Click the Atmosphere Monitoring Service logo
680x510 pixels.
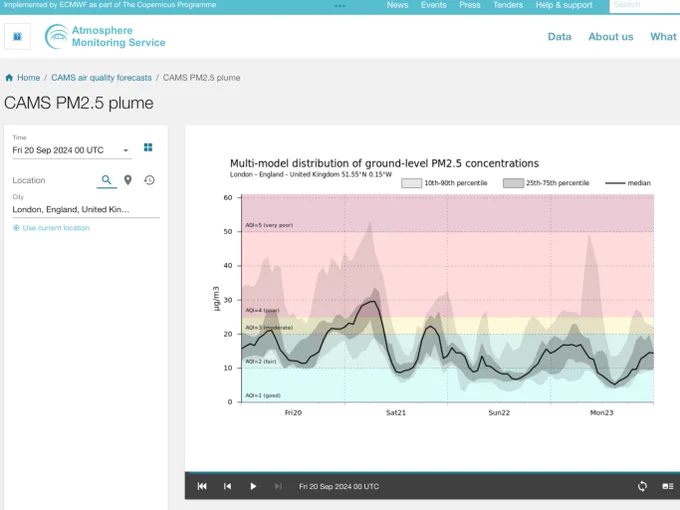tap(105, 36)
